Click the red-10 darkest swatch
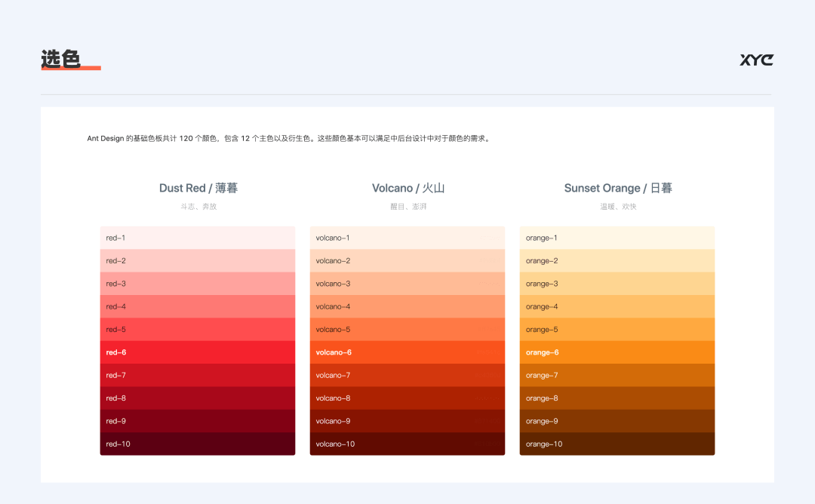Screen dimensions: 815x504 (x=198, y=444)
